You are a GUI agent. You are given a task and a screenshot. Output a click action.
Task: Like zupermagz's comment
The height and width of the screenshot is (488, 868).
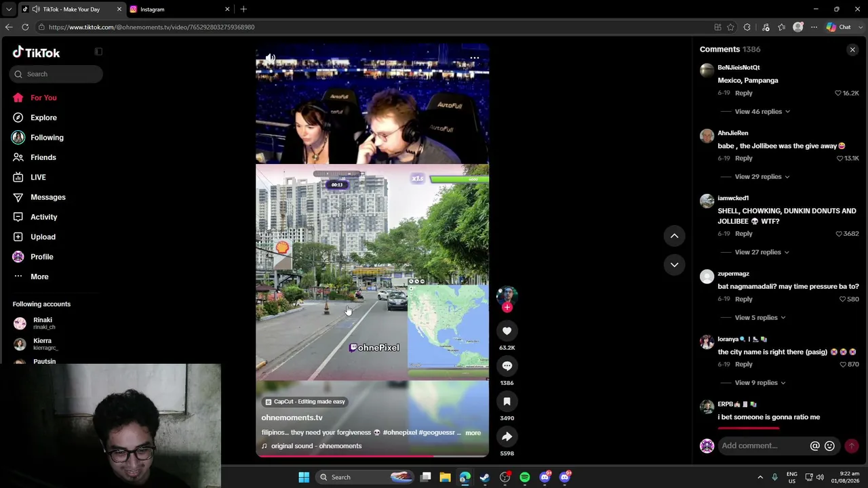[842, 299]
